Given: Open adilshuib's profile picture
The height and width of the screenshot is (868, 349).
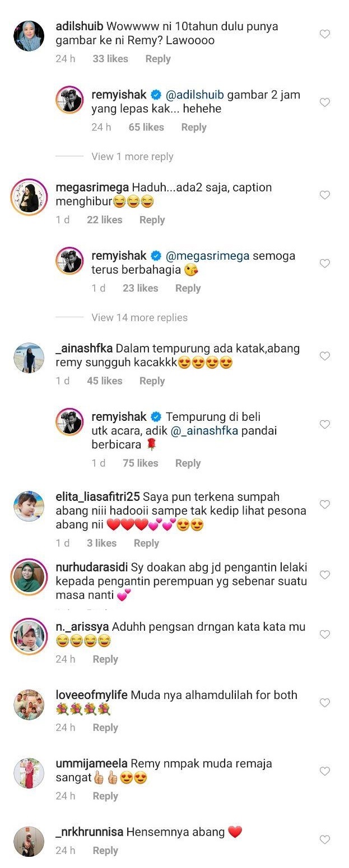Looking at the screenshot, I should tap(29, 36).
